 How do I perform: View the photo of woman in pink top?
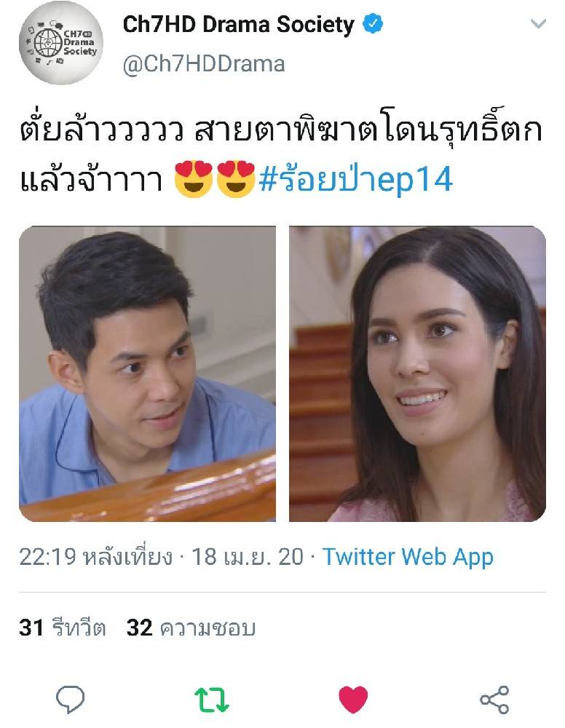417,373
